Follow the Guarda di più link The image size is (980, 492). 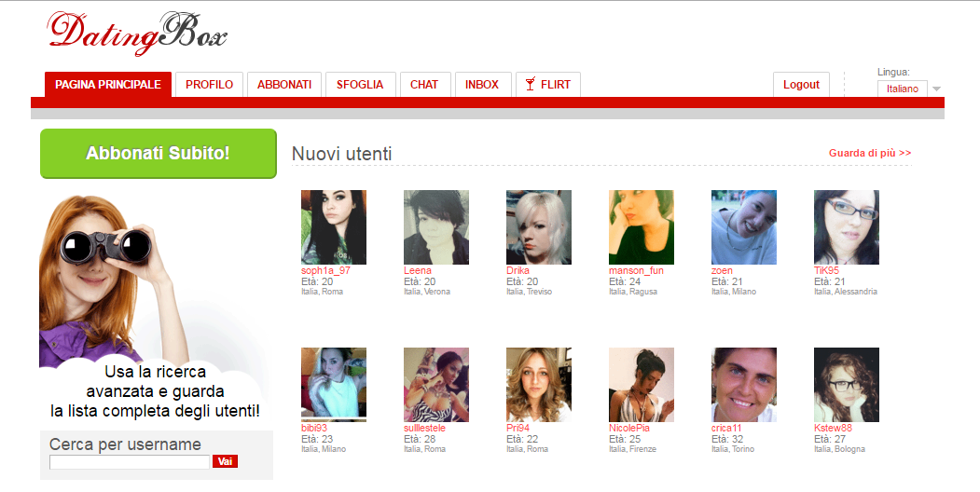click(869, 153)
